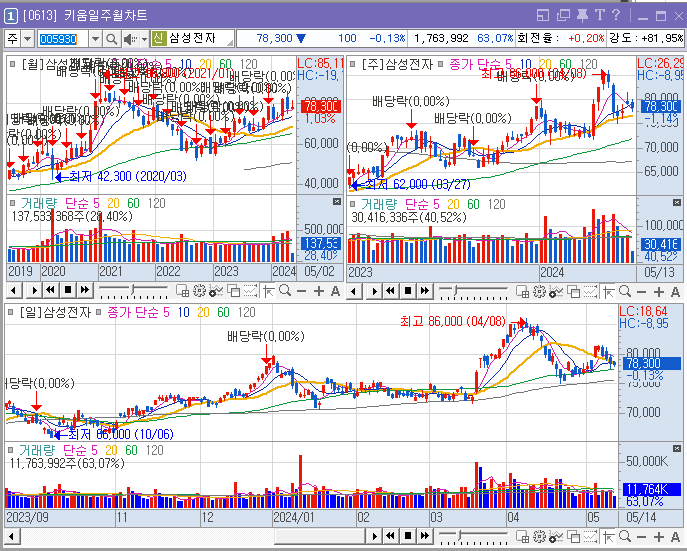Toggle small square before [월]삼성전자 legend
687x551 pixels.
click(12, 64)
